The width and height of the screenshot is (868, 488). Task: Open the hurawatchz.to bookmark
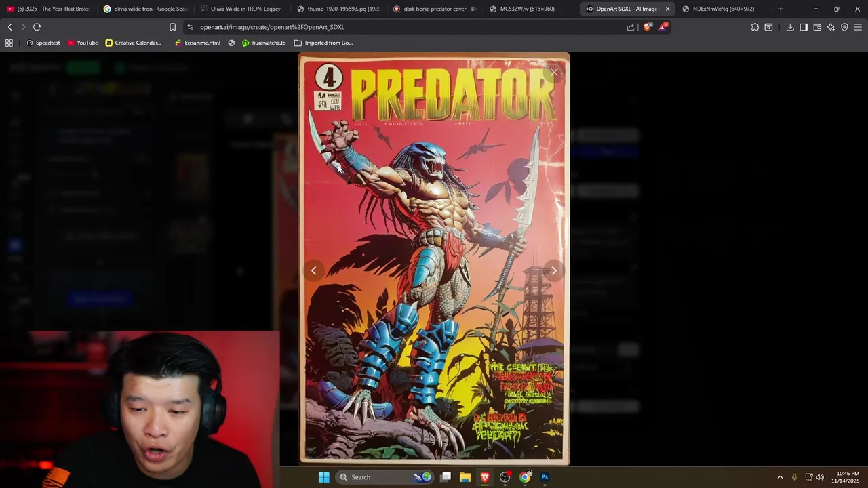pos(264,43)
